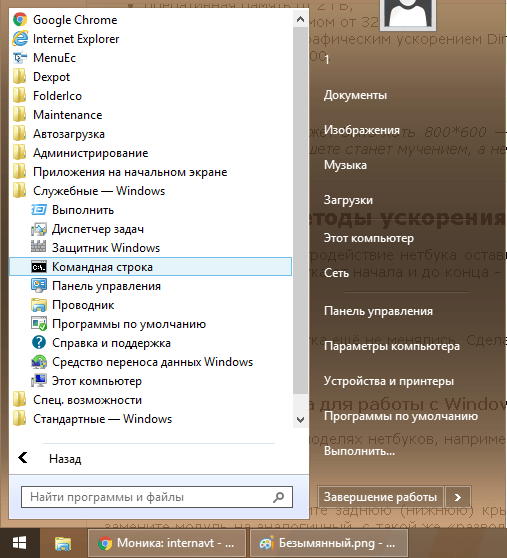
Task: Open Программы по умолчанию in right pane
Action: [x=401, y=416]
